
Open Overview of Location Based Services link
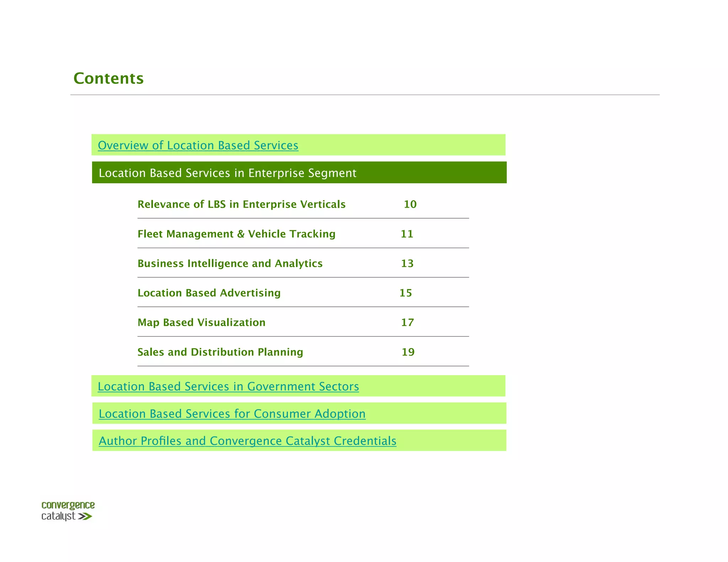[198, 145]
